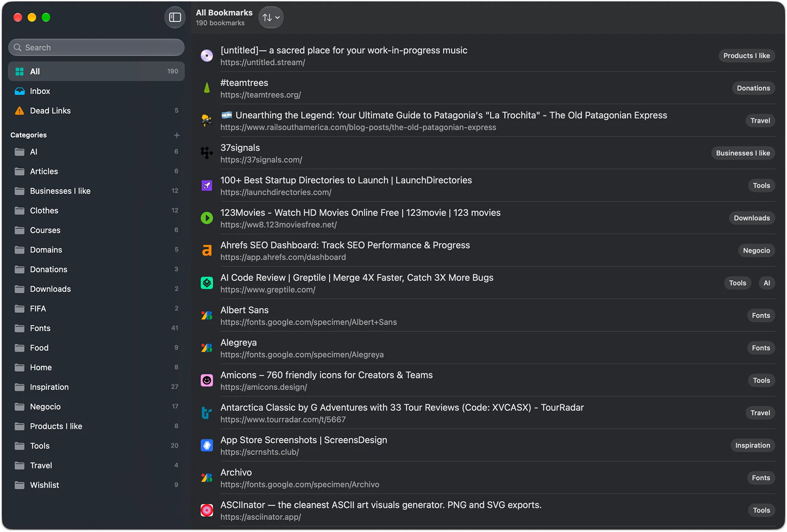This screenshot has width=787, height=532.
Task: Click the Products I like tag on untitled
Action: point(746,56)
